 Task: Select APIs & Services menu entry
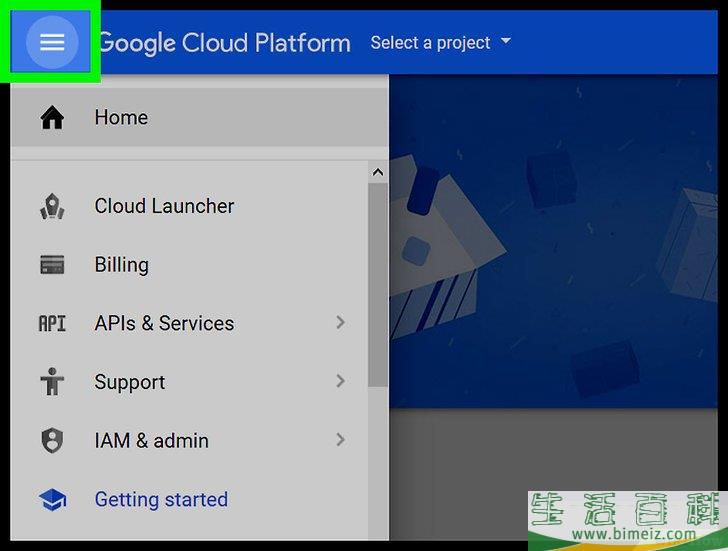pos(189,324)
